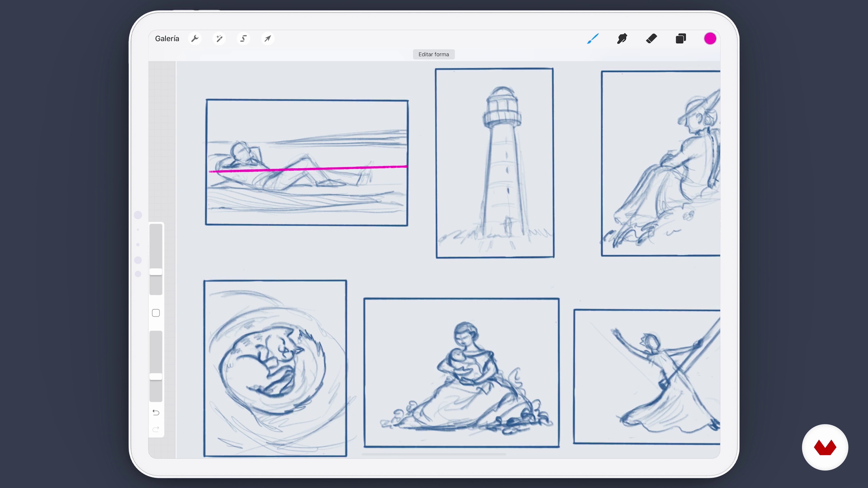This screenshot has width=868, height=488.
Task: Click the red logo badge
Action: click(x=825, y=447)
